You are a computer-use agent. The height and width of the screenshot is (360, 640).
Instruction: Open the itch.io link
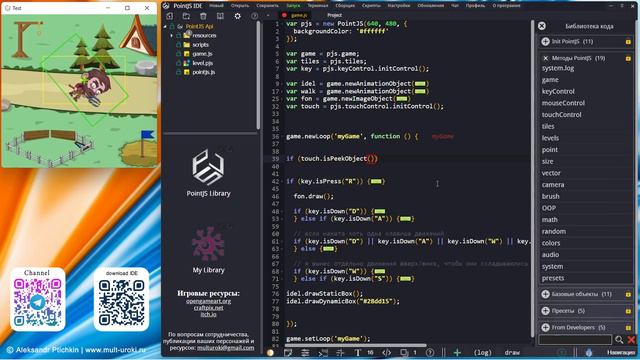208,314
